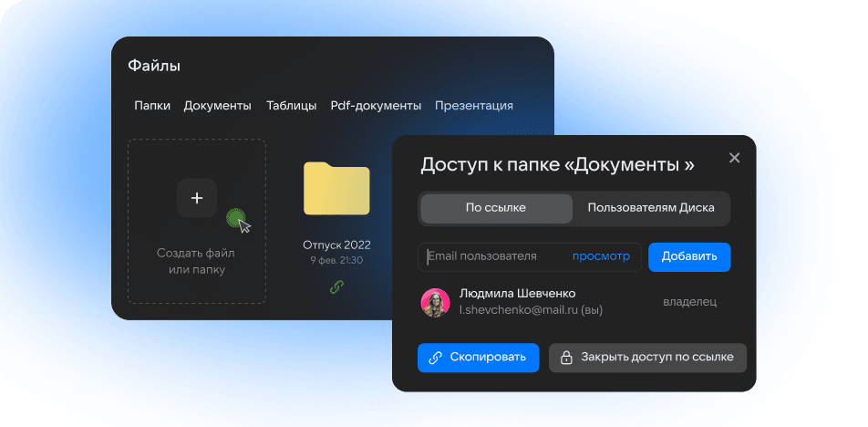Click Закрыть доступ по ссылке button

click(647, 358)
